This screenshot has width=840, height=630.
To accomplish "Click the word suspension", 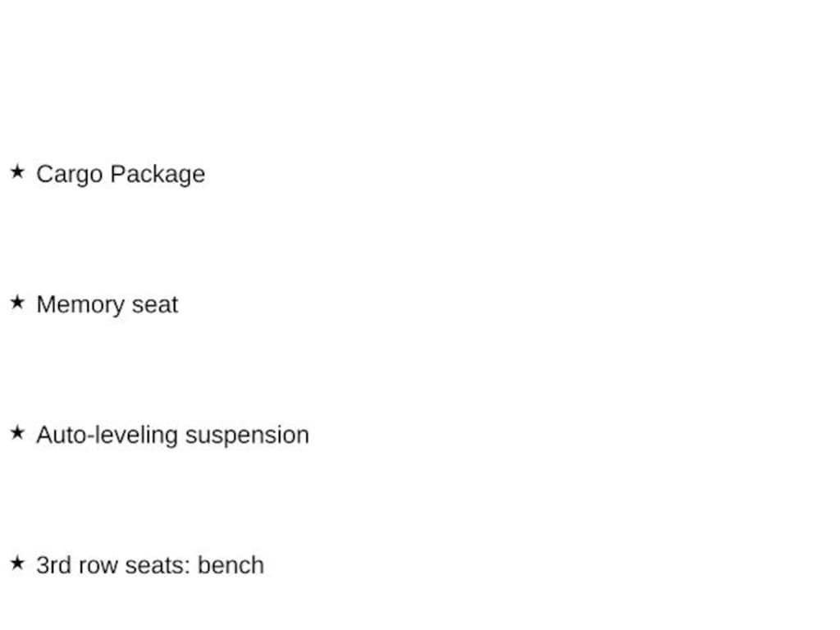I will coord(248,436).
